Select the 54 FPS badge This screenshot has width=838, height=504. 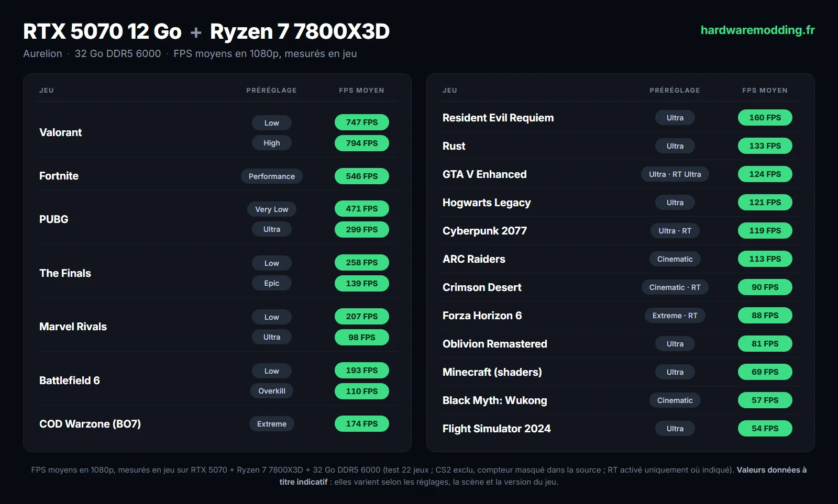[765, 429]
